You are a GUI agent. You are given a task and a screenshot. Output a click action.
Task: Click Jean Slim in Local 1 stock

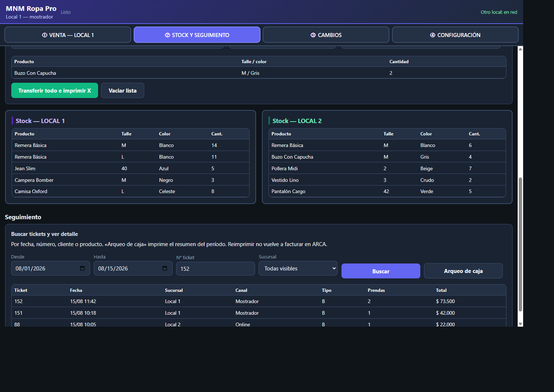point(25,168)
